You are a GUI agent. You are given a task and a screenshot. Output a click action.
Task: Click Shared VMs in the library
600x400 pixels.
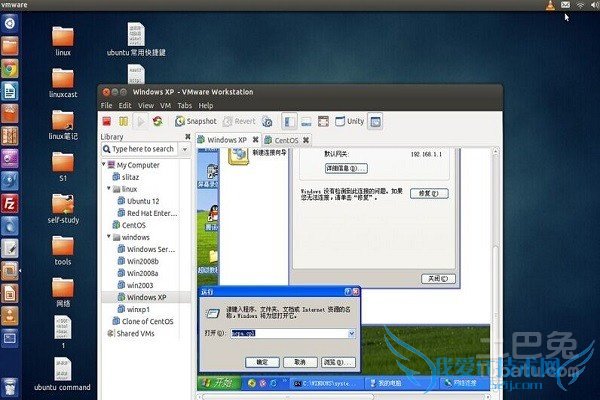(131, 333)
